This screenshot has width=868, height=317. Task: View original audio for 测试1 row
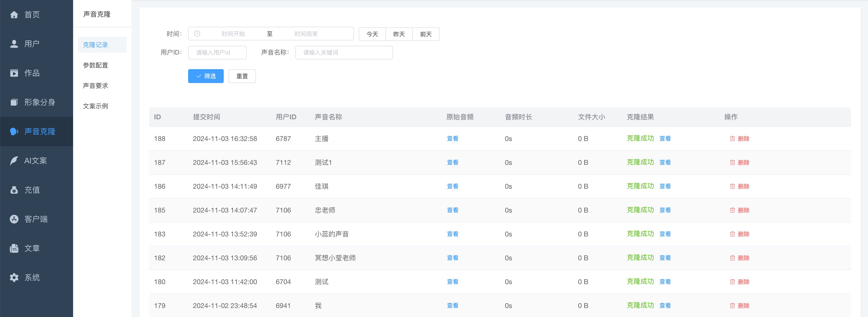453,163
